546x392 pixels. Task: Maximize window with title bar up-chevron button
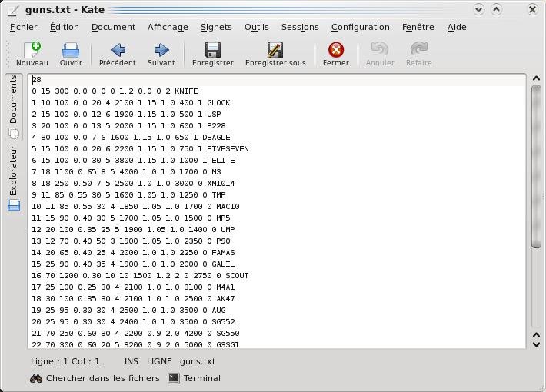pyautogui.click(x=497, y=9)
